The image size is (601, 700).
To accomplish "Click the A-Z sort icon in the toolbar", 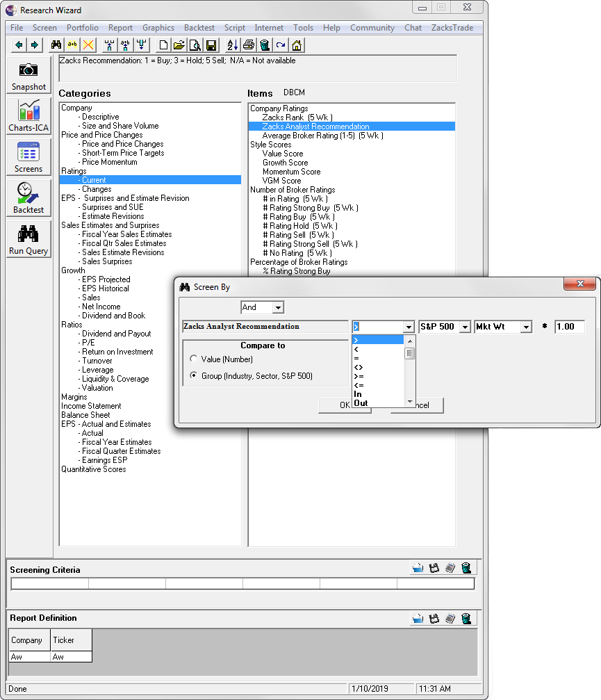I will 232,45.
